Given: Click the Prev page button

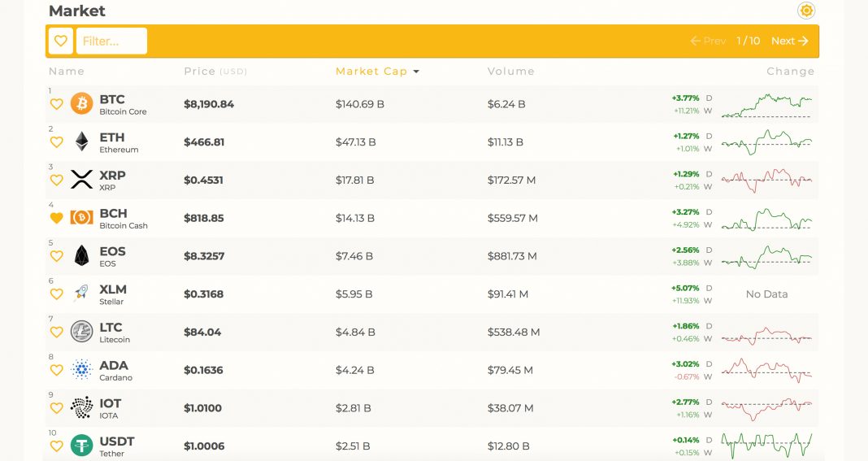Looking at the screenshot, I should pyautogui.click(x=708, y=41).
